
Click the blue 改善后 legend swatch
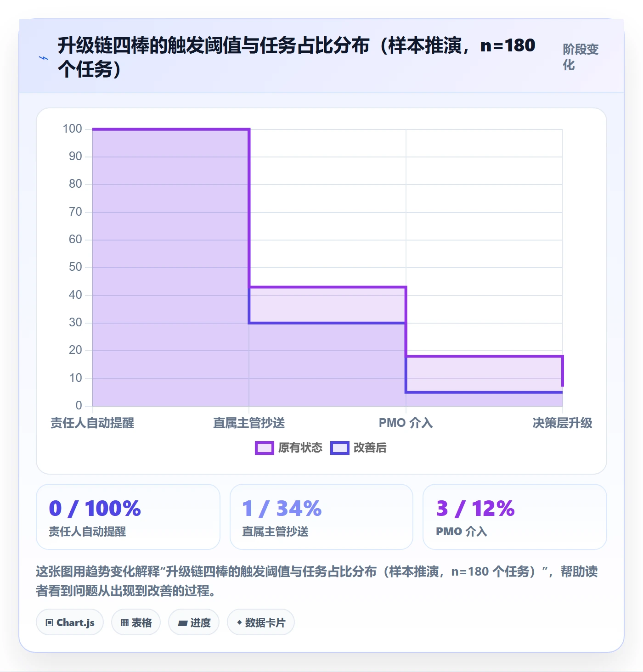tap(340, 448)
